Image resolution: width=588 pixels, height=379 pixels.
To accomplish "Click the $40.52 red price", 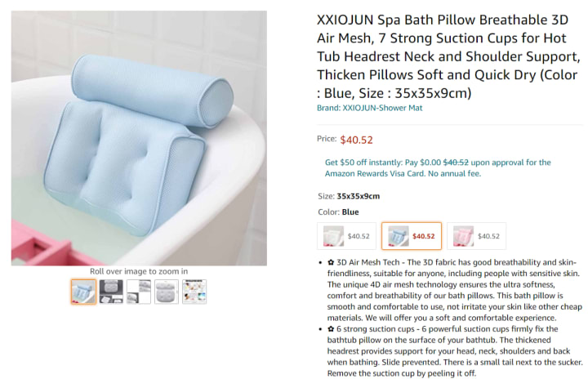I will [x=356, y=140].
